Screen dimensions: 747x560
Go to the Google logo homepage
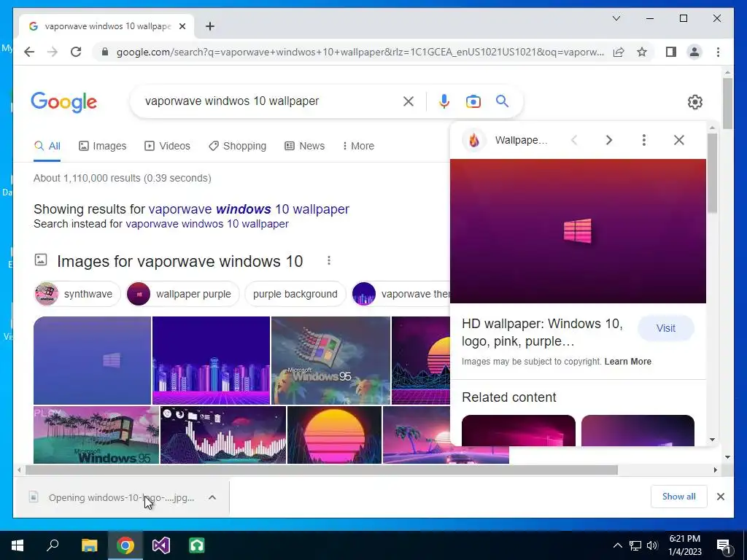pyautogui.click(x=64, y=102)
